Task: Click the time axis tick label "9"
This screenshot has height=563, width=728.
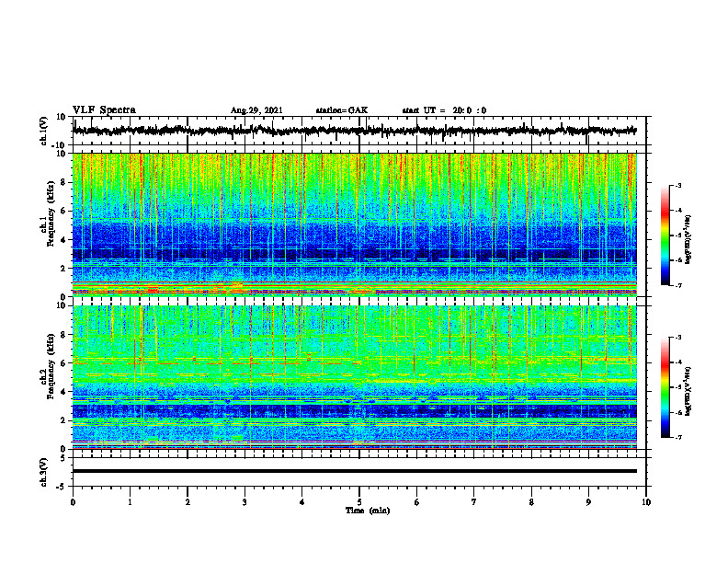Action: (x=588, y=502)
